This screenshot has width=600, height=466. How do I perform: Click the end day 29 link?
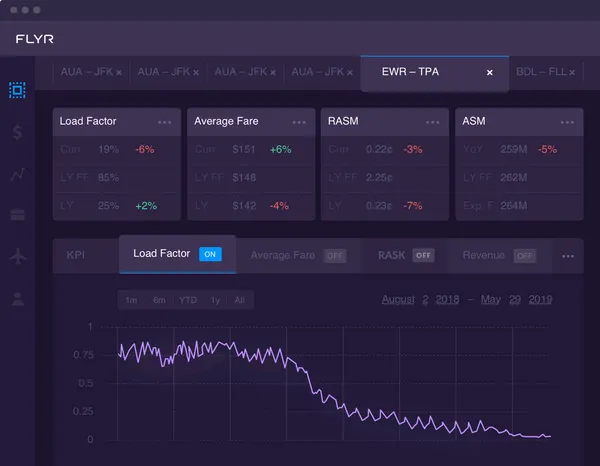click(515, 299)
